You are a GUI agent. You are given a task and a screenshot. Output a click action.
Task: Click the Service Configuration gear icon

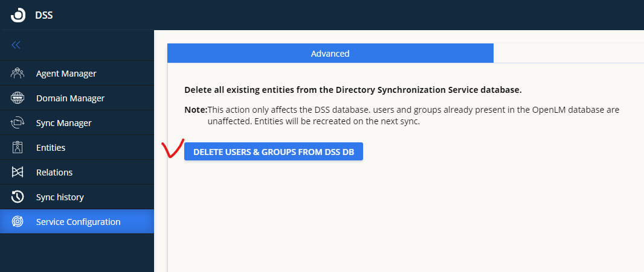point(17,222)
